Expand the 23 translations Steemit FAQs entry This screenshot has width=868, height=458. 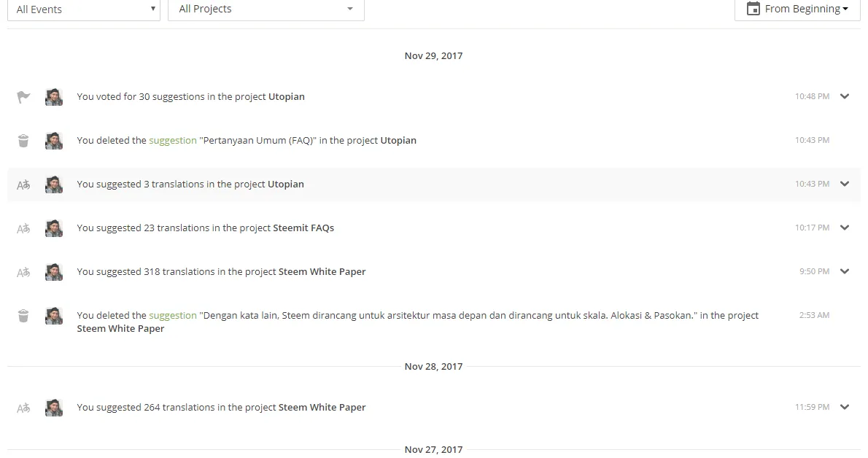[844, 228]
